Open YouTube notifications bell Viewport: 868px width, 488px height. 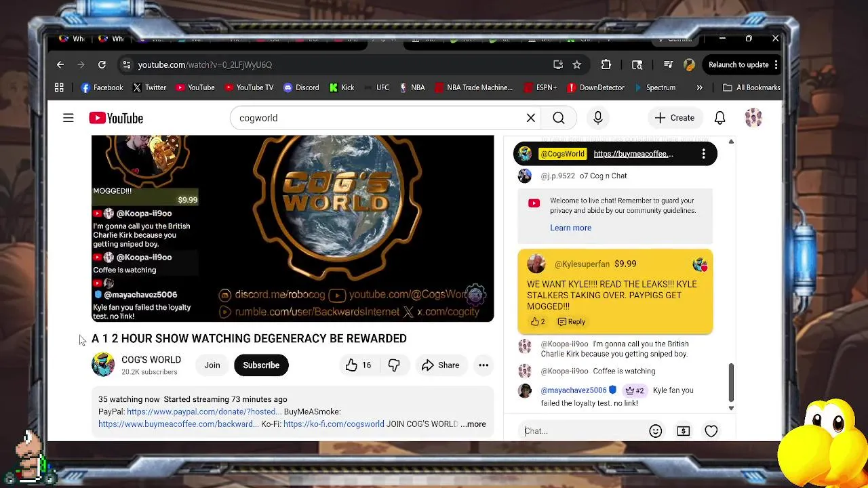point(720,118)
